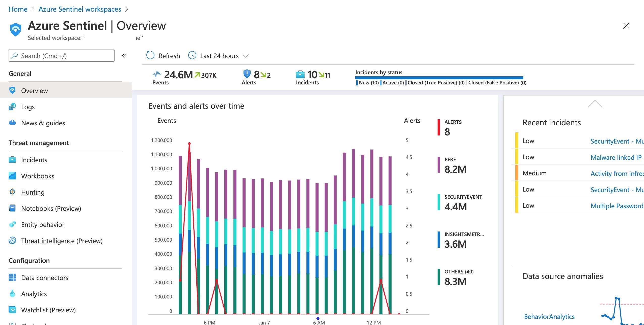Open Workbooks via its chart icon
The image size is (644, 325).
coord(12,176)
